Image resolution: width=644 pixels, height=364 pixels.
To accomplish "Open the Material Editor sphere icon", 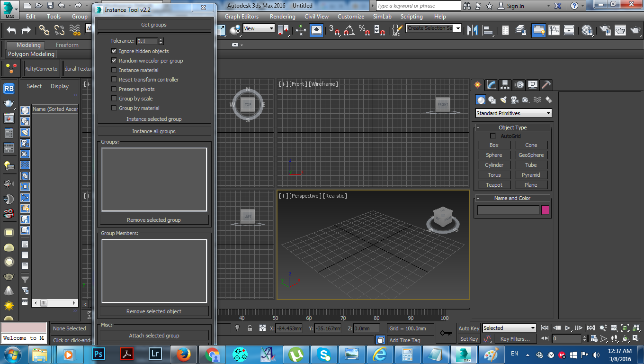I will coord(588,30).
